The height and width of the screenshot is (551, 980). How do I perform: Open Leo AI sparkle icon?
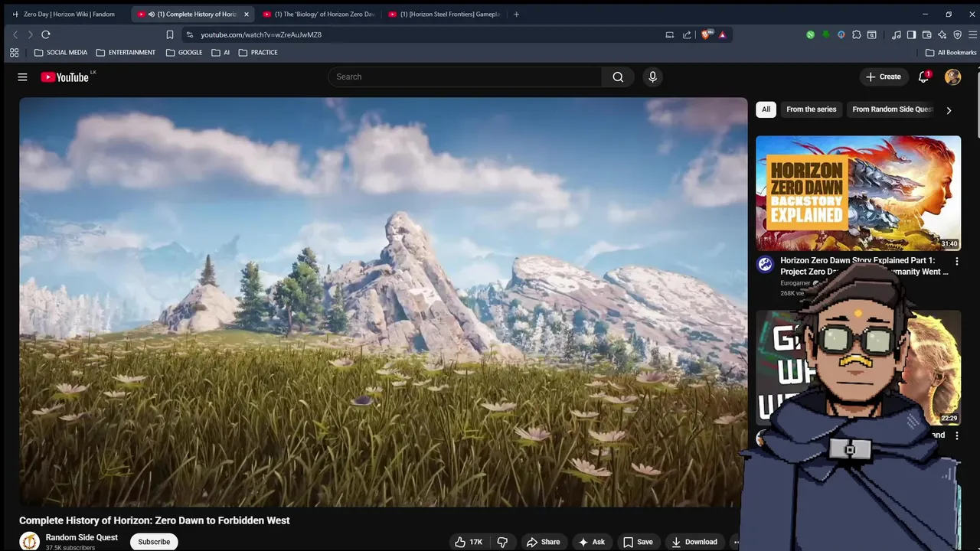[x=942, y=34]
